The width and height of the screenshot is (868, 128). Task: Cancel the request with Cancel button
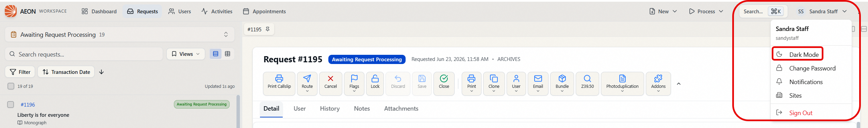pyautogui.click(x=330, y=84)
